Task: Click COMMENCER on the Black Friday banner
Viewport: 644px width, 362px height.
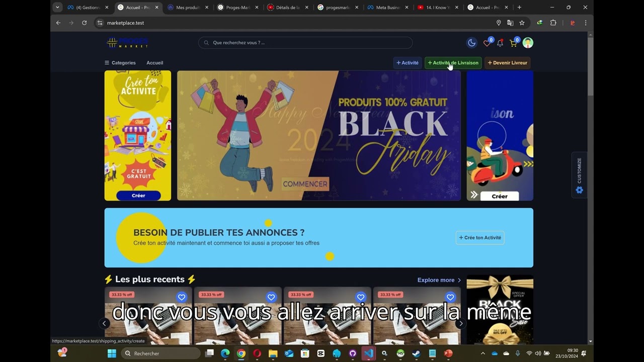Action: [305, 184]
